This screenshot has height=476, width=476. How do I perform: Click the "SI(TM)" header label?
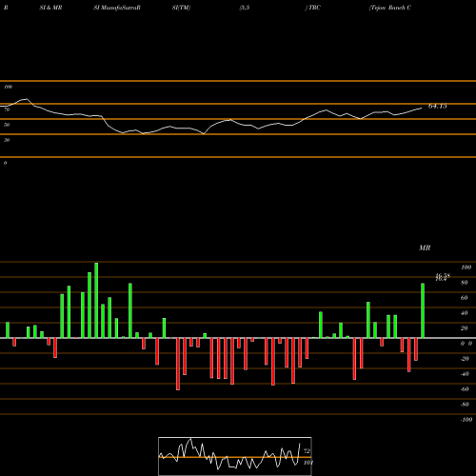click(181, 8)
